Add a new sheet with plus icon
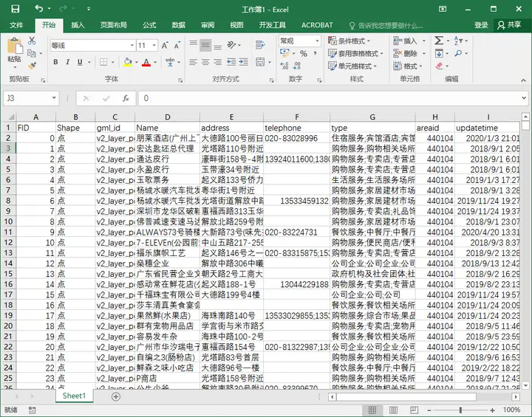 [x=116, y=396]
